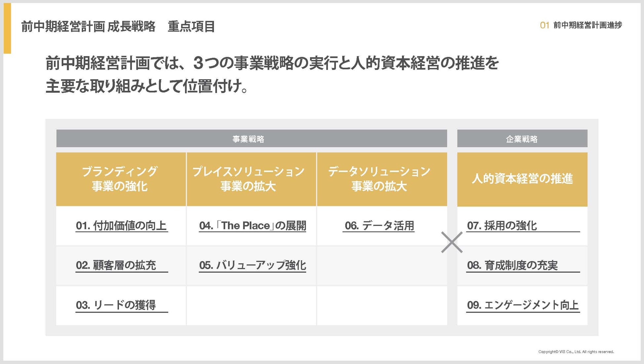Click the ブランディング事業の強化 header cell
The image size is (644, 364).
pos(121,179)
